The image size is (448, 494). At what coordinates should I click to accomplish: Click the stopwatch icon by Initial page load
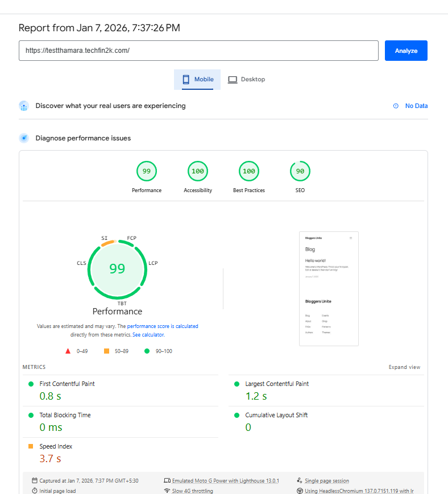[35, 491]
